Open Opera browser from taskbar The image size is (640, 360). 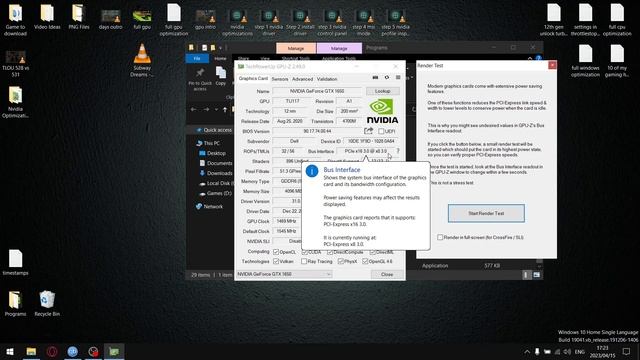[x=52, y=351]
